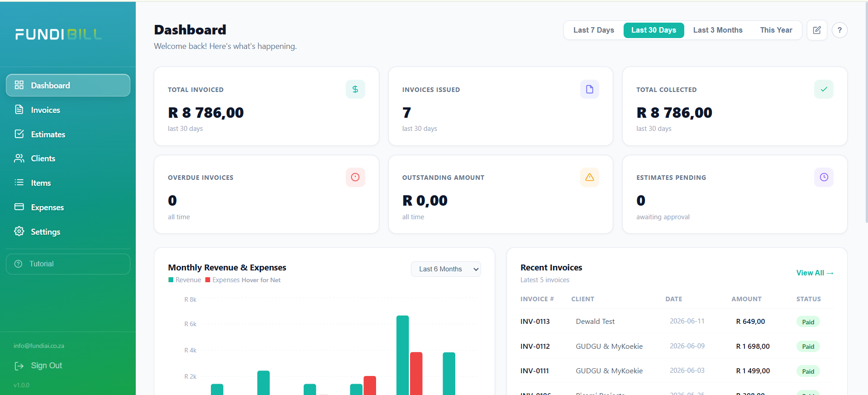Click the Settings gear icon
Image resolution: width=868 pixels, height=395 pixels.
19,231
